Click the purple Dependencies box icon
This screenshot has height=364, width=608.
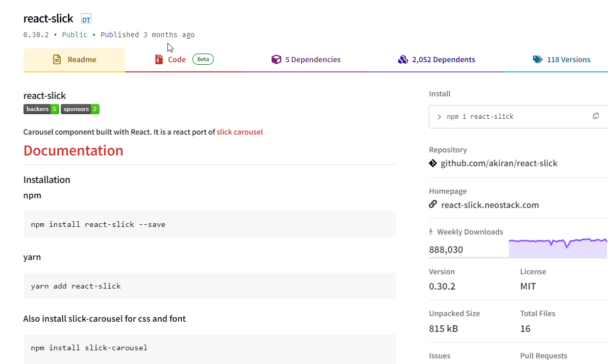(276, 59)
